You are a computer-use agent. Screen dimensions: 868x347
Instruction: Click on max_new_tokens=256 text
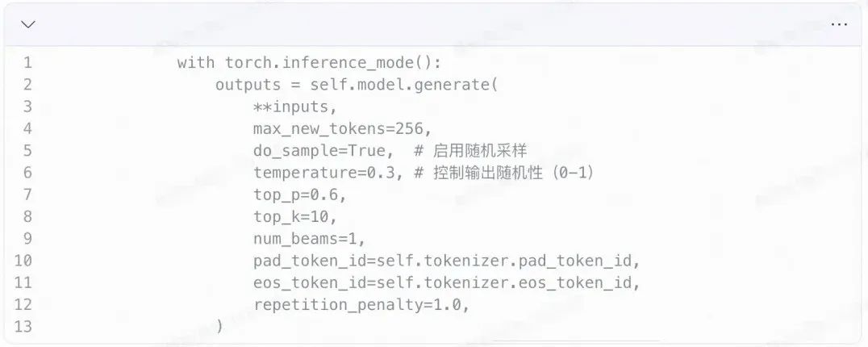click(343, 129)
